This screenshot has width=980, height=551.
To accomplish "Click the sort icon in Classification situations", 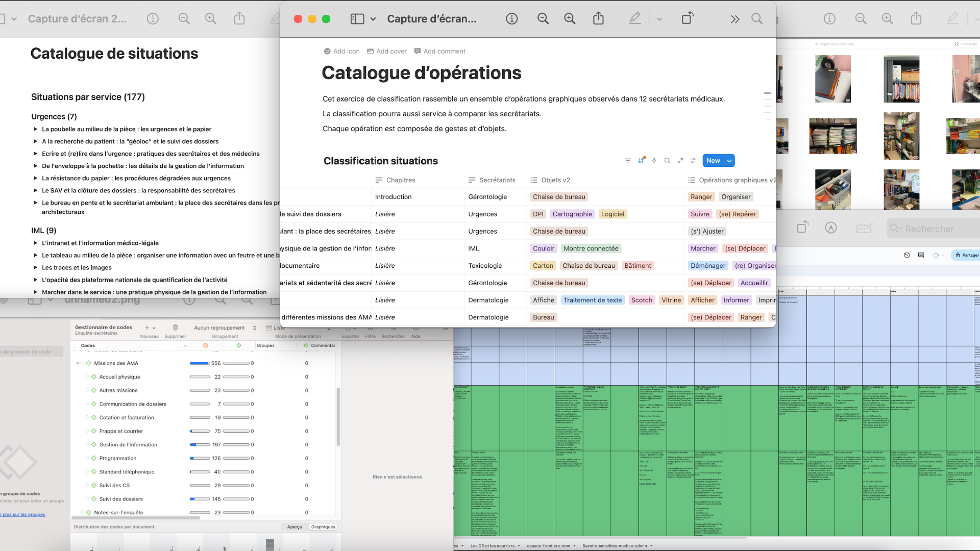I will tap(641, 161).
